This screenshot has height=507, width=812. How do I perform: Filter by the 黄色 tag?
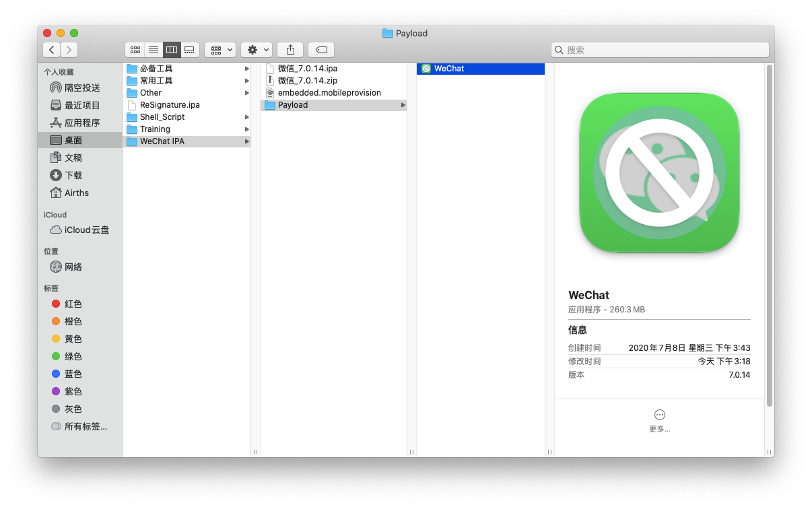tap(80, 339)
